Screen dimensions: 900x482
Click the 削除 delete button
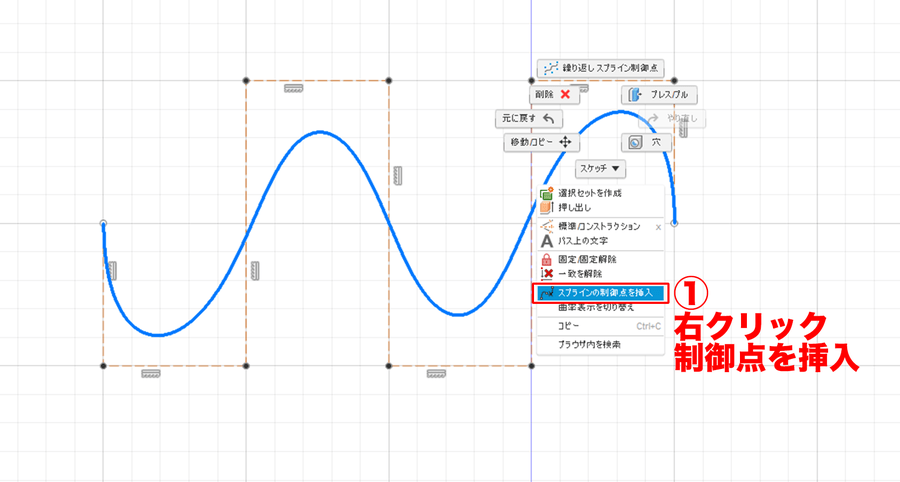pyautogui.click(x=554, y=95)
